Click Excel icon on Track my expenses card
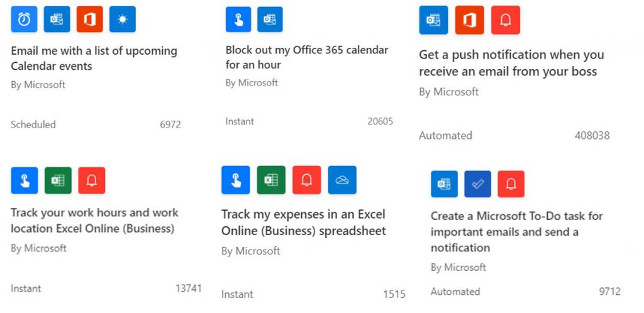Screen dimensions: 644x313 (271, 180)
